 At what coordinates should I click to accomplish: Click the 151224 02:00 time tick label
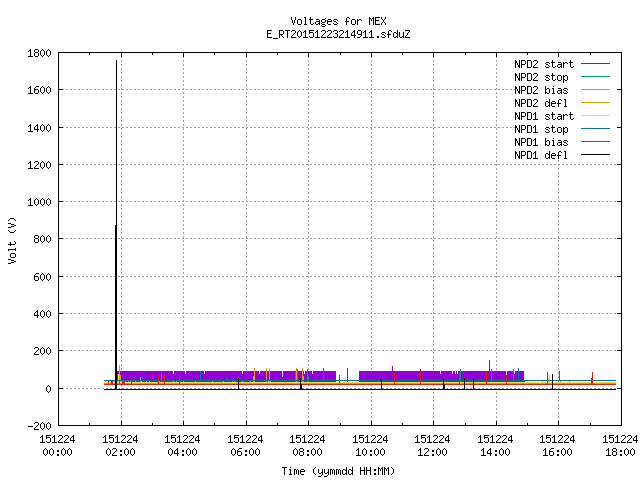tap(120, 446)
